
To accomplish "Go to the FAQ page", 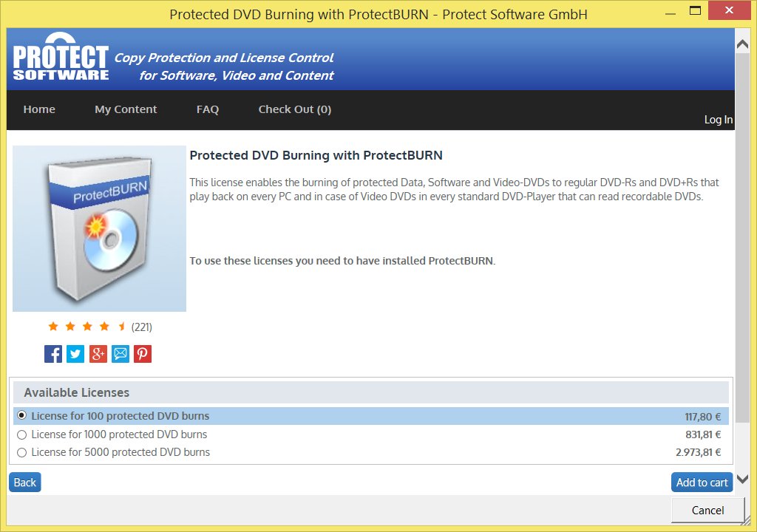I will point(208,109).
